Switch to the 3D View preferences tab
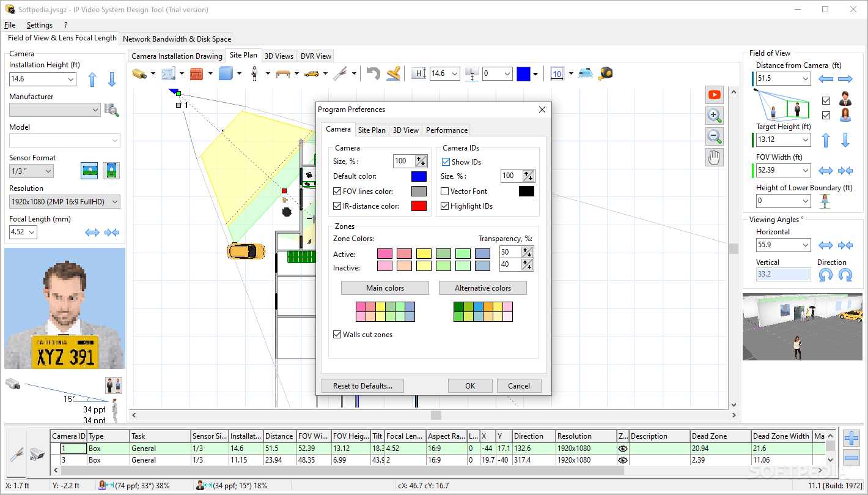 (x=405, y=130)
